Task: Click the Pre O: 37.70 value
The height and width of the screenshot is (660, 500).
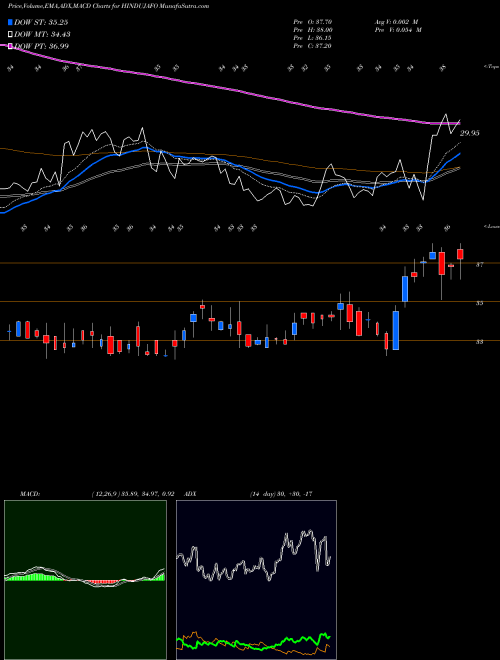Action: (x=313, y=22)
